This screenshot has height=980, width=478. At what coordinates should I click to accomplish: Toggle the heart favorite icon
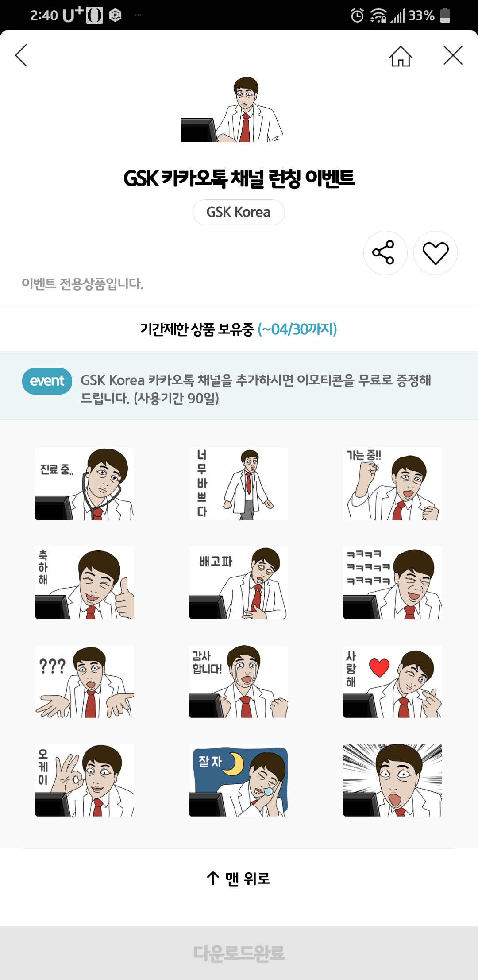(x=436, y=253)
